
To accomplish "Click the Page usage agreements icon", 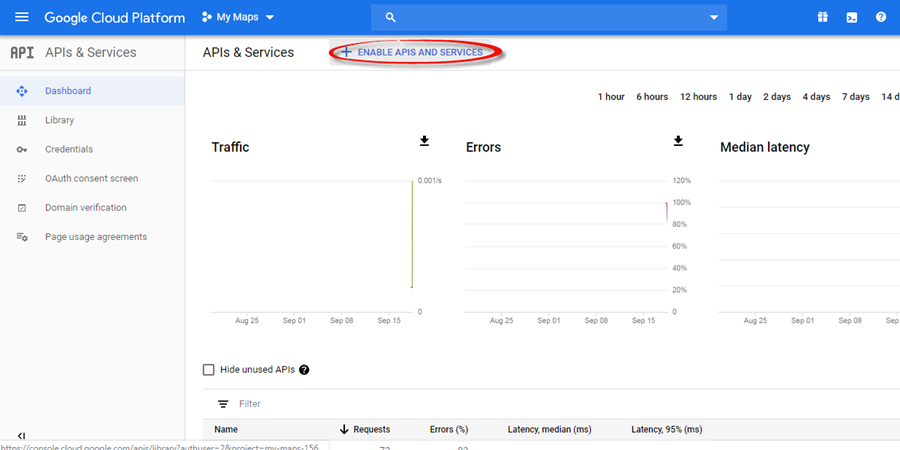I will [x=22, y=237].
